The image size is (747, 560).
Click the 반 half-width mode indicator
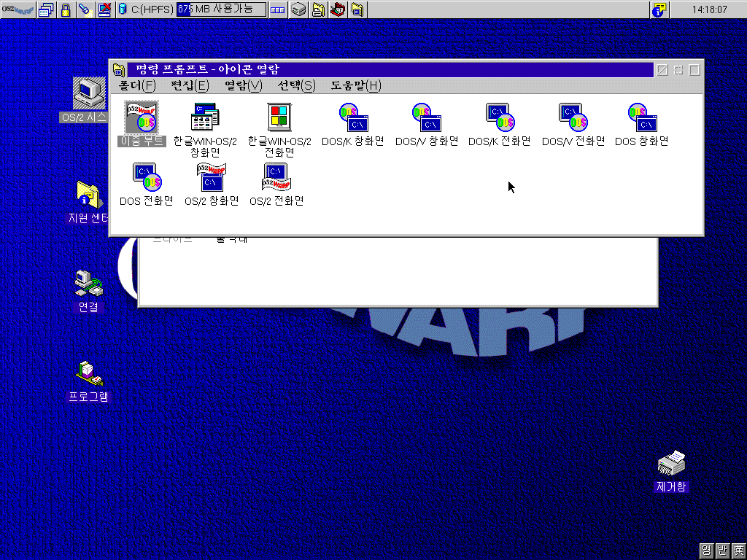(723, 551)
